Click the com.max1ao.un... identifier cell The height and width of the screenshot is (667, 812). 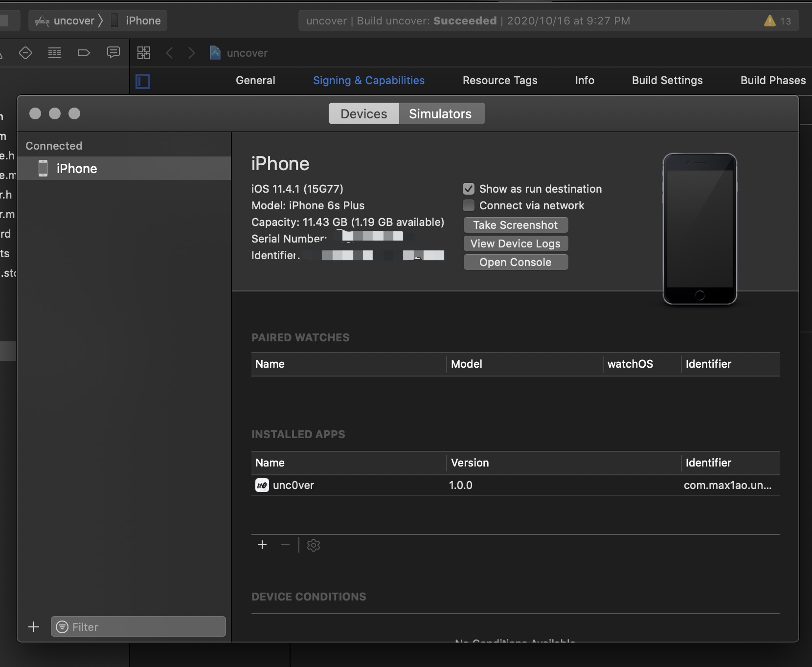click(x=727, y=485)
